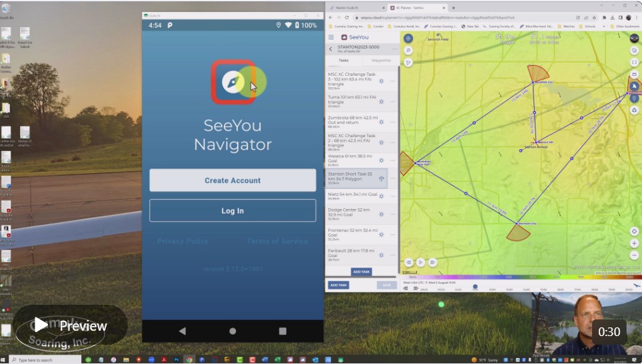Click the weather icon for Waseca task
The width and height of the screenshot is (642, 364).
(x=381, y=160)
